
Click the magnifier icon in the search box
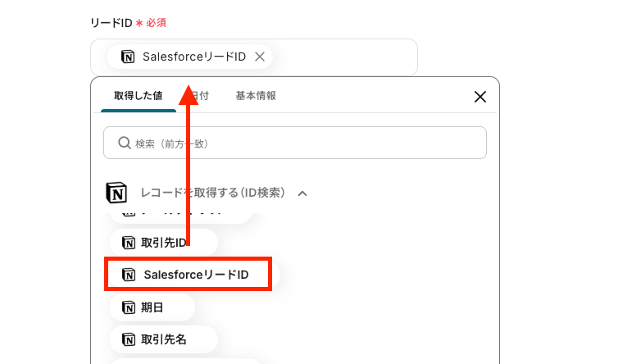(125, 143)
